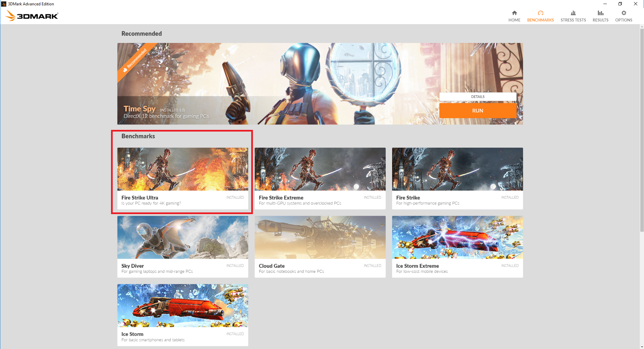Click the Time Spy title
The height and width of the screenshot is (349, 644).
pyautogui.click(x=140, y=109)
